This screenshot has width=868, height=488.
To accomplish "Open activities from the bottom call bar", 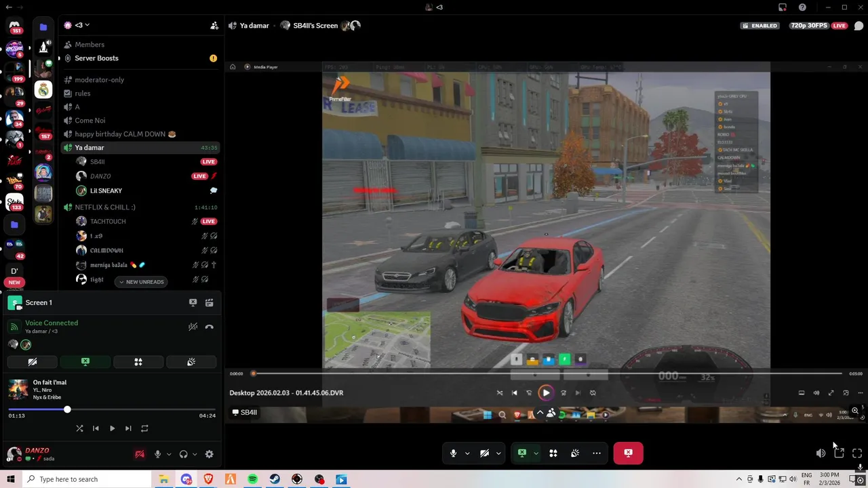I will coord(553,453).
